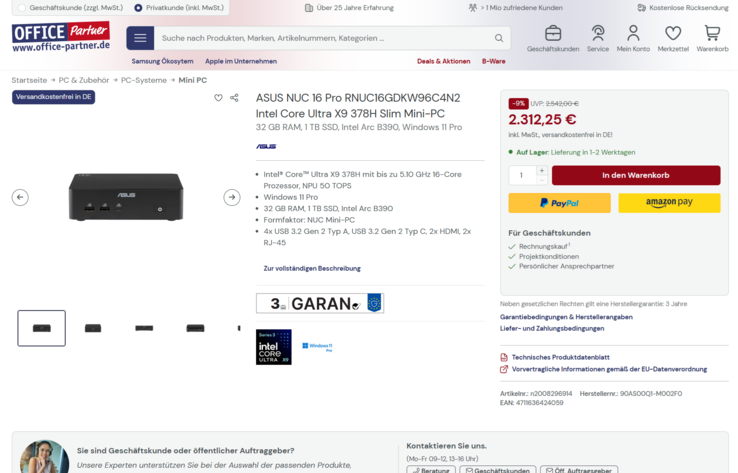Click the product title ASUS NUC 16 Pro

(x=358, y=105)
